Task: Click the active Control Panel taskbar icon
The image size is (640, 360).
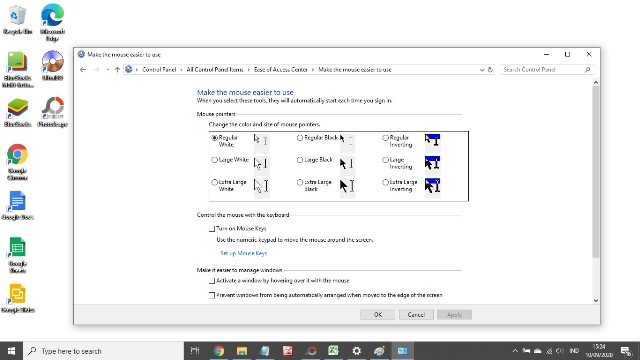Action: [402, 351]
